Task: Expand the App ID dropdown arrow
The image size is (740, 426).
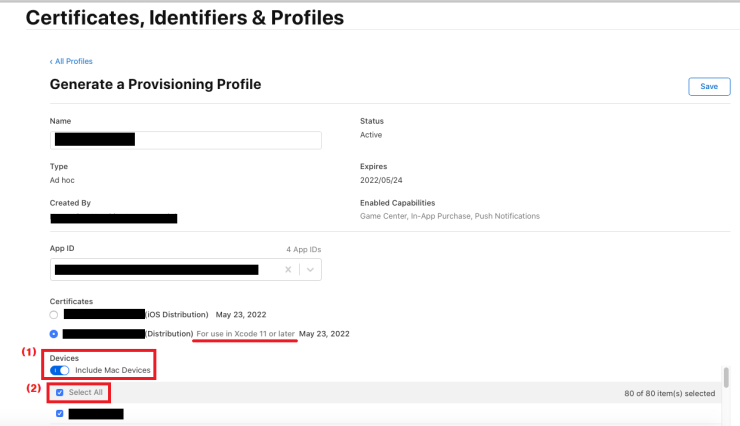Action: tap(310, 270)
